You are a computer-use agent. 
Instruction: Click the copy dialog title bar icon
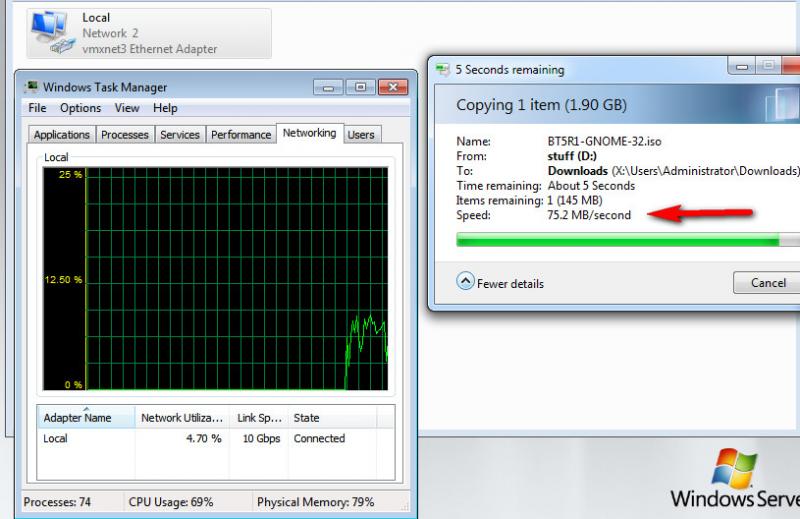coord(443,69)
